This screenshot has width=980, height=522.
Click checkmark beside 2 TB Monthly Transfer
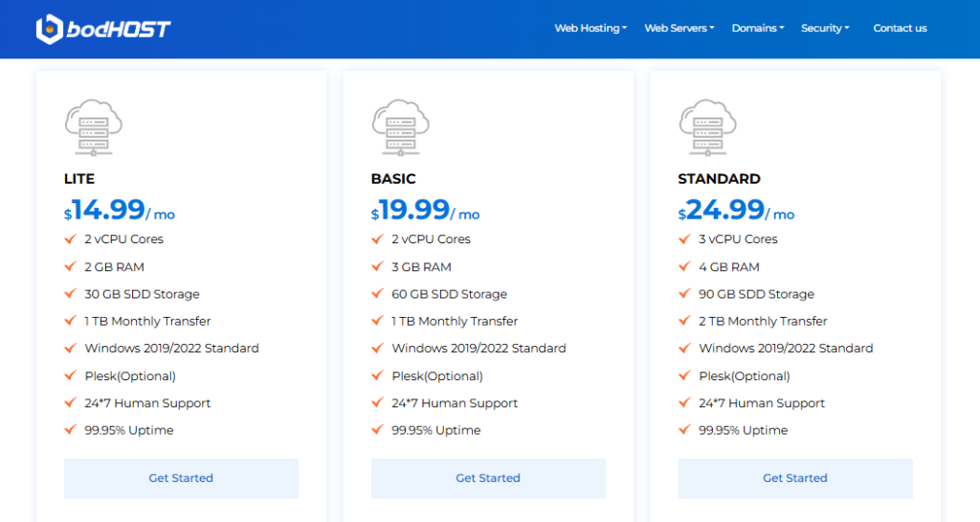click(684, 321)
